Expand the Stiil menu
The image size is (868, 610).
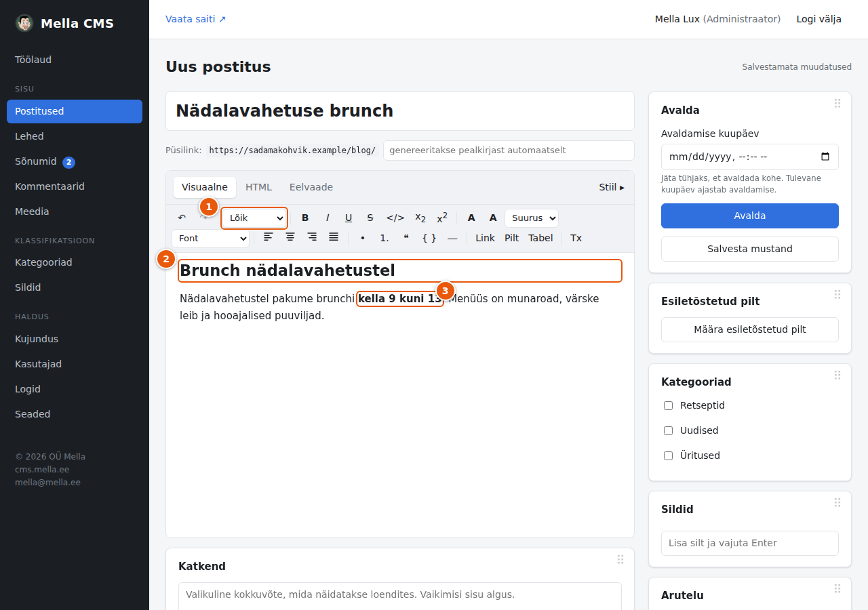point(612,187)
